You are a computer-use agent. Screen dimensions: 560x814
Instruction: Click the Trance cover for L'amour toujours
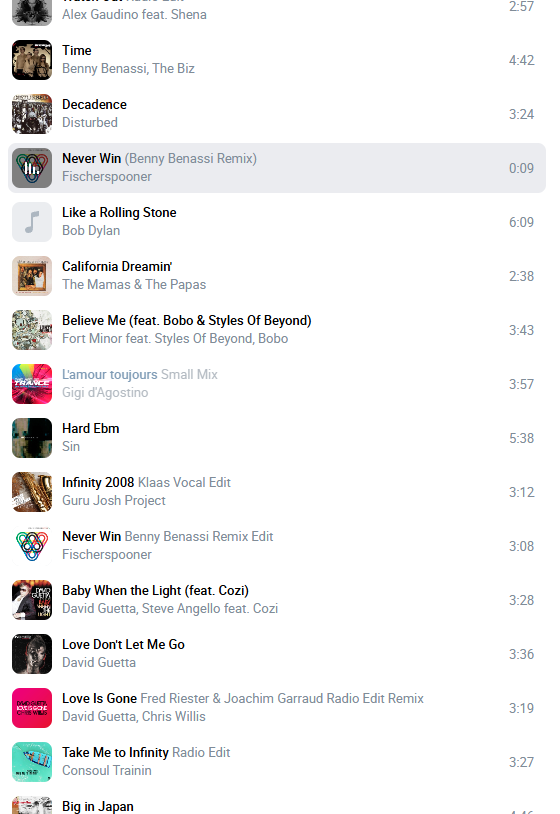tap(32, 384)
